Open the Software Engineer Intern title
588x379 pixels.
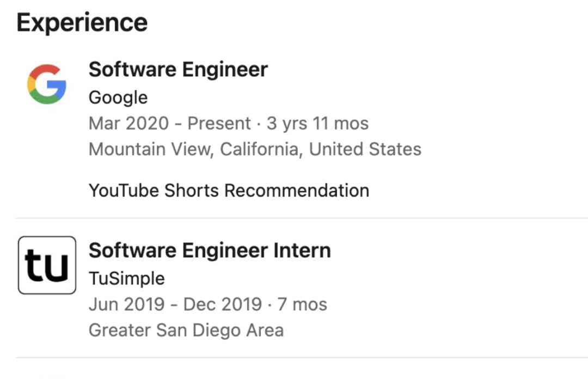(x=210, y=250)
